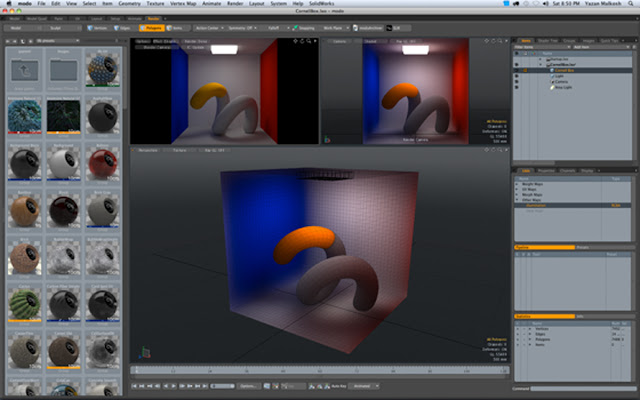Click Shaded label in Camera viewport
The width and height of the screenshot is (640, 400).
click(x=371, y=41)
